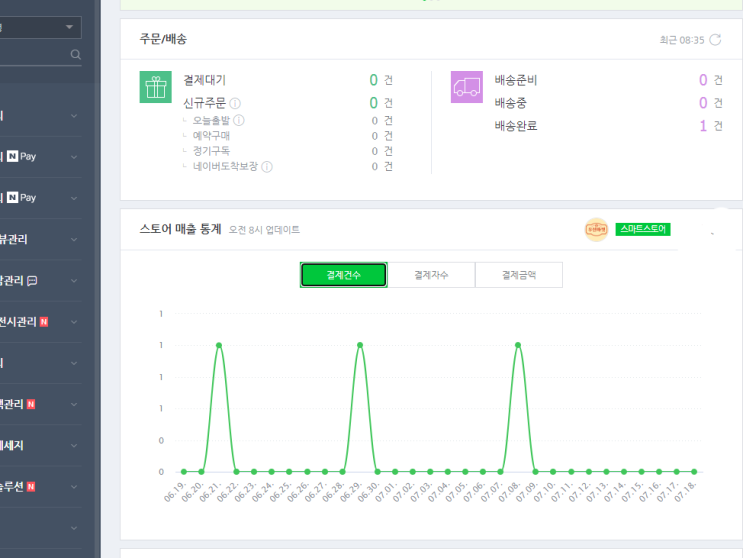This screenshot has height=558, width=743.
Task: Click the 최근 08:35 timestamp
Action: point(682,40)
